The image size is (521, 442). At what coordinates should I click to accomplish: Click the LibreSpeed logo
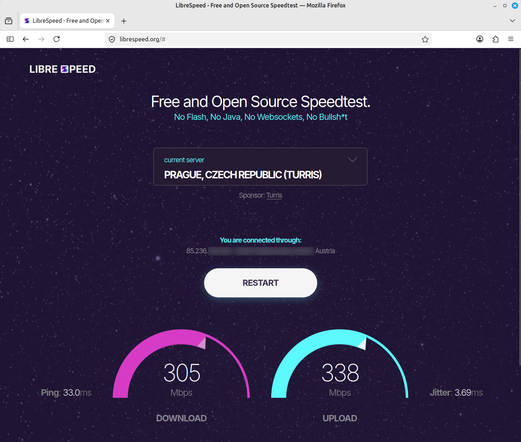63,69
